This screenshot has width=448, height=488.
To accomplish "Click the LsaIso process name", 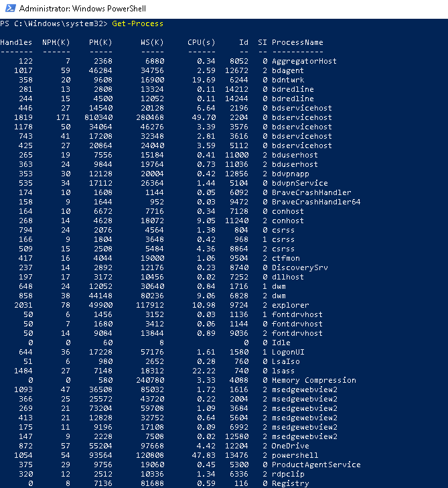I will tap(286, 361).
